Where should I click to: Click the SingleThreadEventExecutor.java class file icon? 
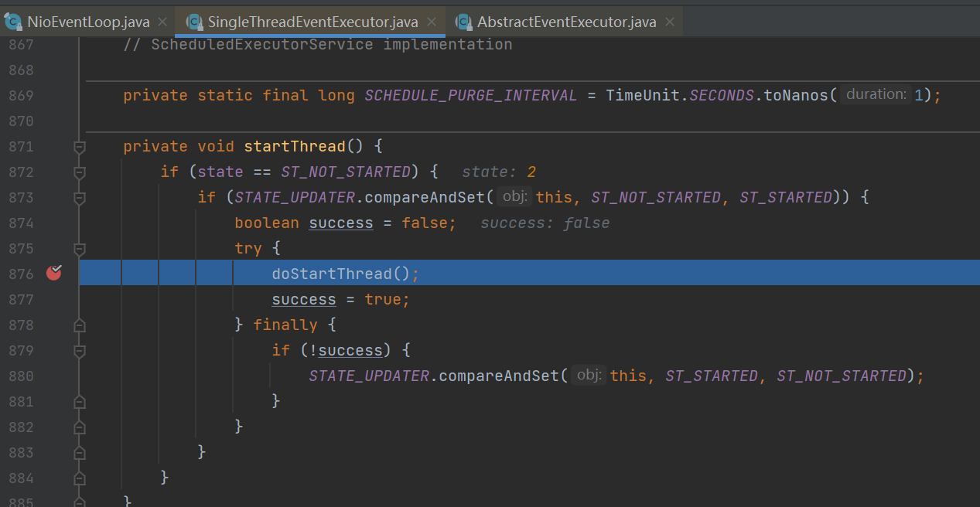coord(194,22)
